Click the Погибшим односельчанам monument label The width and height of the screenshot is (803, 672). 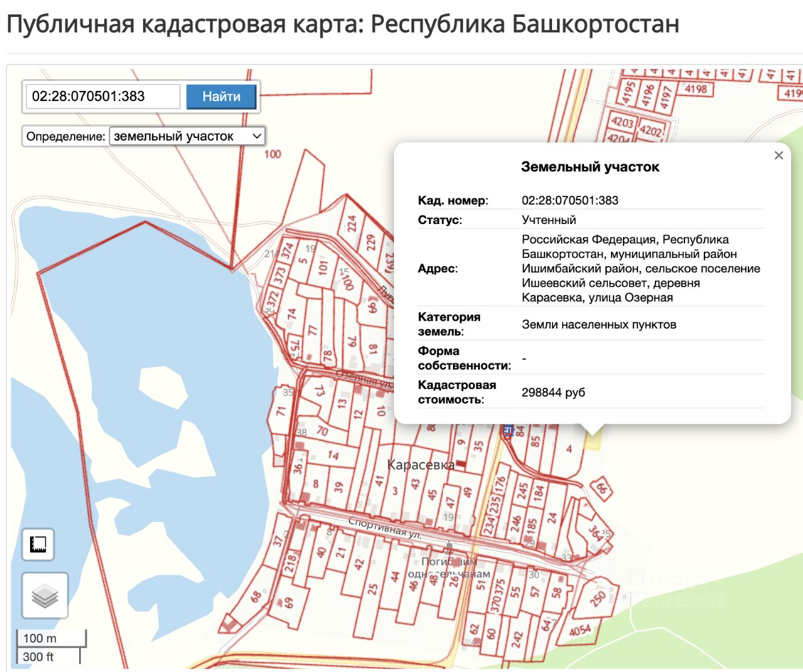tap(449, 567)
